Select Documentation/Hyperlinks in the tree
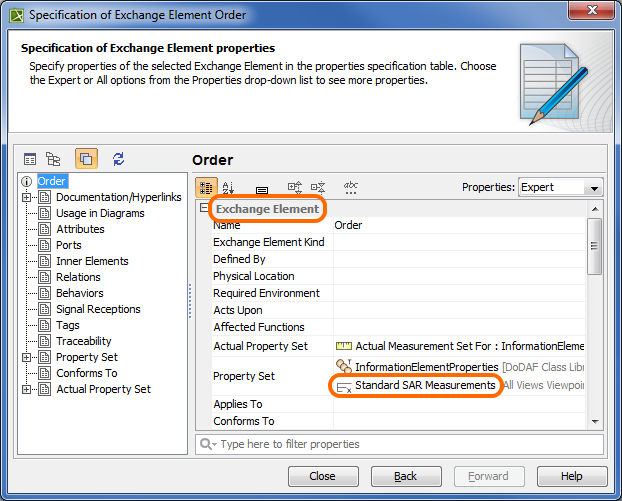Screen dimensions: 622x501 pyautogui.click(x=119, y=197)
